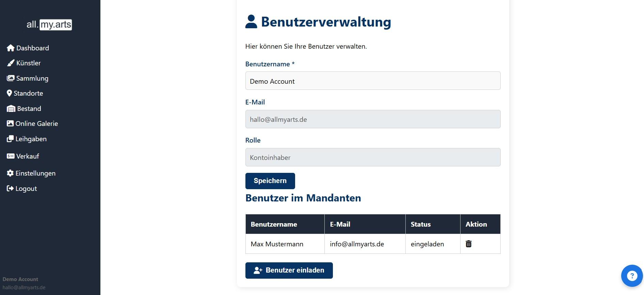Open the help button in the corner

(632, 276)
